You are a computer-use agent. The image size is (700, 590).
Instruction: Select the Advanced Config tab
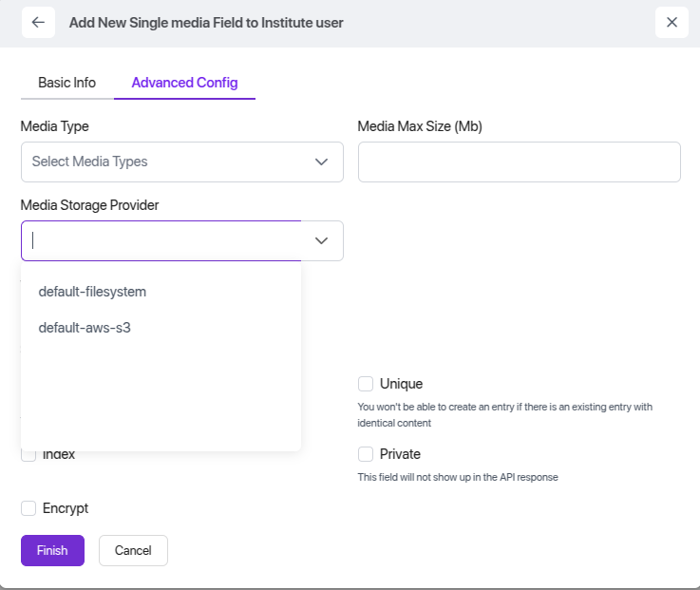[184, 83]
